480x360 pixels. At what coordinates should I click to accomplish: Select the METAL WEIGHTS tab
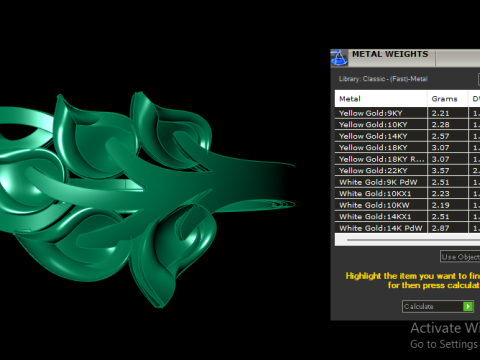point(390,54)
